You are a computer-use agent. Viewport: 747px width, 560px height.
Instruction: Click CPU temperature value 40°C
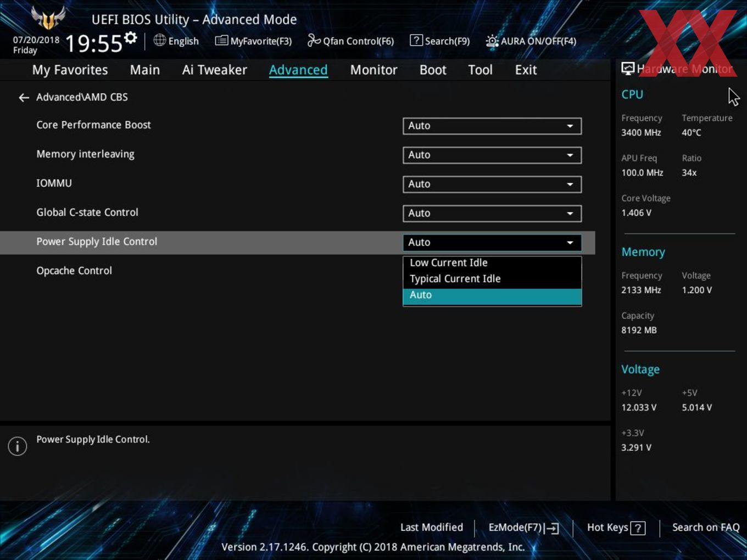point(691,133)
